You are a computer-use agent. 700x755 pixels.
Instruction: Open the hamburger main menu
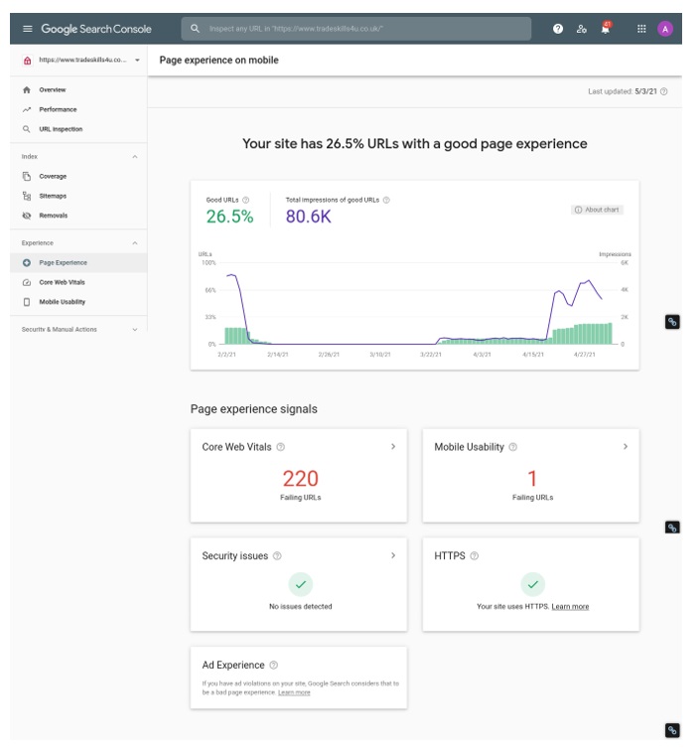28,29
